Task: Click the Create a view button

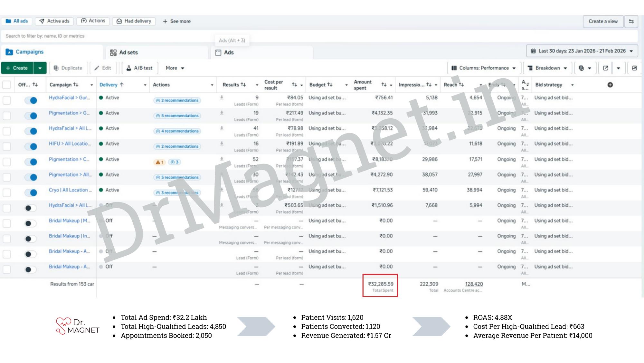Action: [x=603, y=21]
